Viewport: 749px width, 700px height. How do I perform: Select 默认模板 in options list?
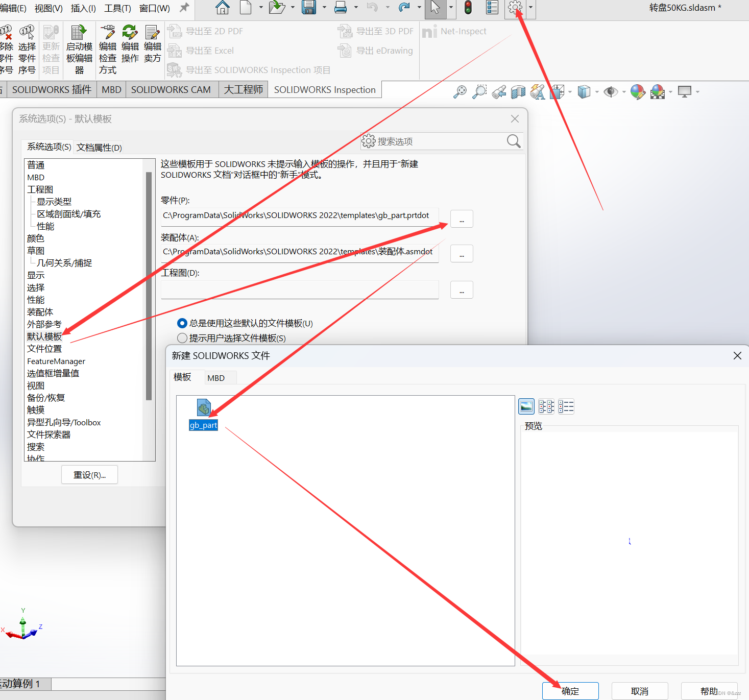(x=44, y=336)
